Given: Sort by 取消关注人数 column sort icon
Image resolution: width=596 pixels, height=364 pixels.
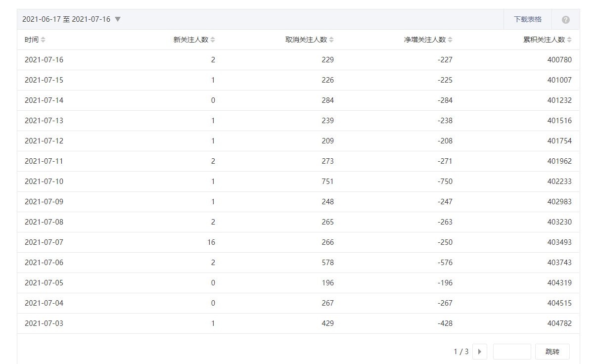Looking at the screenshot, I should click(x=331, y=40).
